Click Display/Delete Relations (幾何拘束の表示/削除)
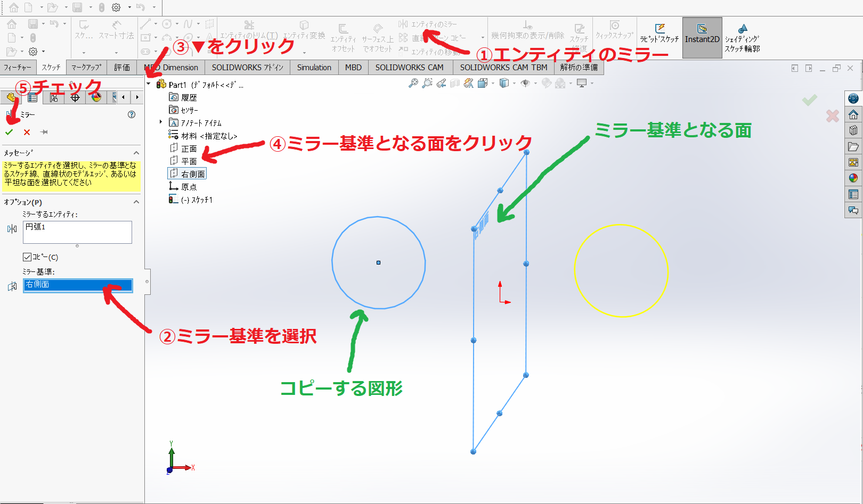 click(x=527, y=30)
